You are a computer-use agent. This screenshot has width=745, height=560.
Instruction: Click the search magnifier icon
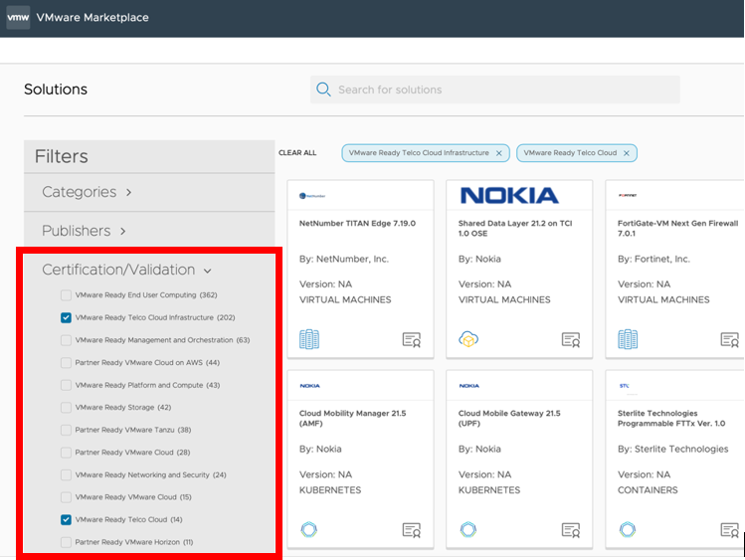click(323, 90)
